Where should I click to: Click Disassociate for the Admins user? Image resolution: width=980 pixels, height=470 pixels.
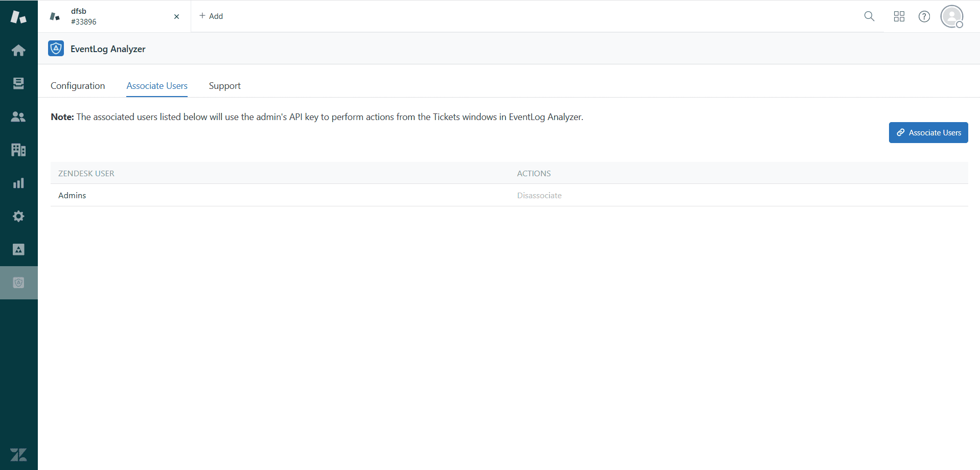(x=539, y=195)
